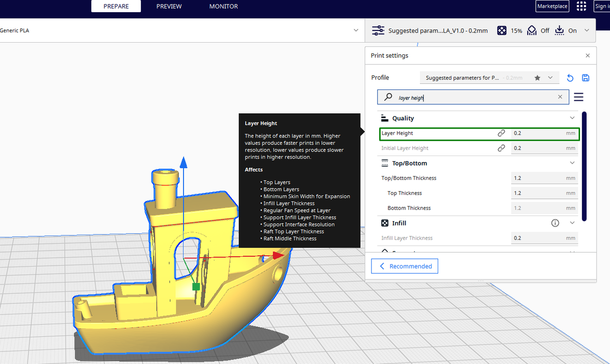Click the settings list vertical scrollbar

coord(584,166)
